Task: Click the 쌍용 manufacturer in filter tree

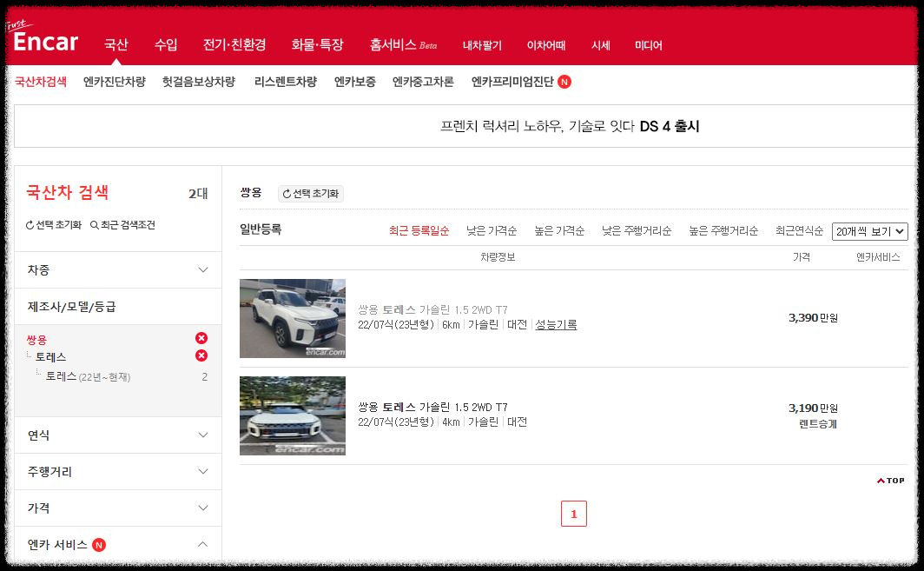Action: click(x=36, y=340)
